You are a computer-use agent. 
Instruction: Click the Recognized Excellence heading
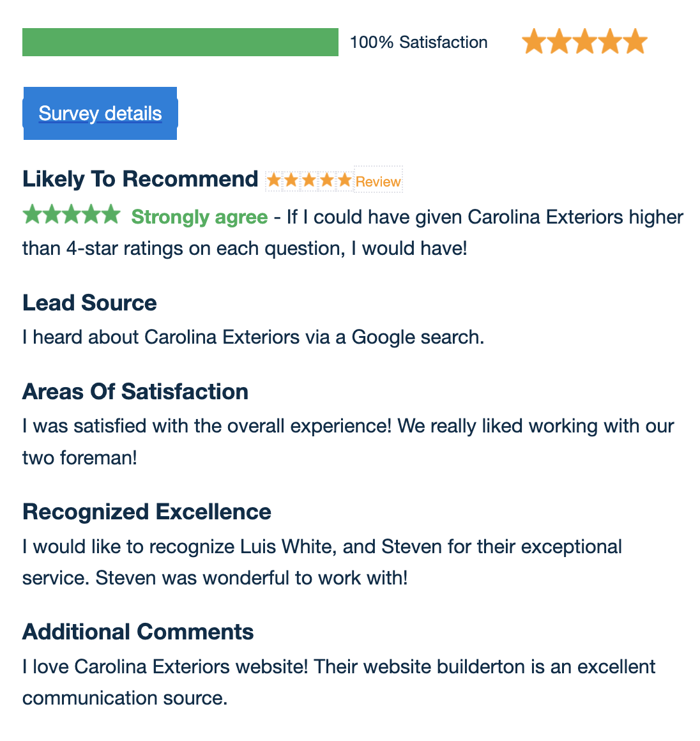146,512
